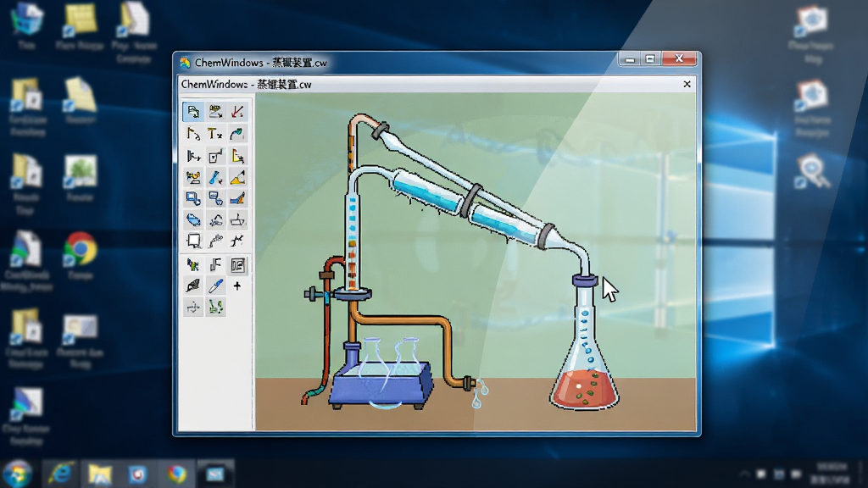Open Chrome from the taskbar
Viewport: 868px width, 488px height.
tap(176, 474)
